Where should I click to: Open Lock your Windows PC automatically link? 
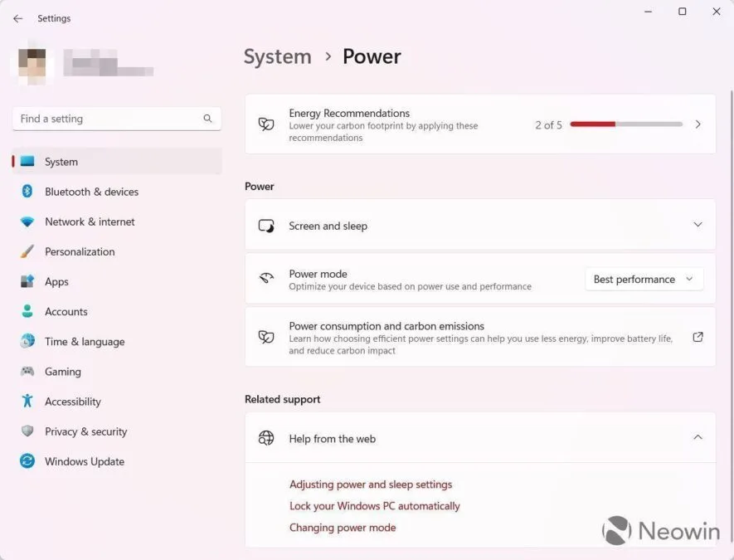(x=375, y=506)
